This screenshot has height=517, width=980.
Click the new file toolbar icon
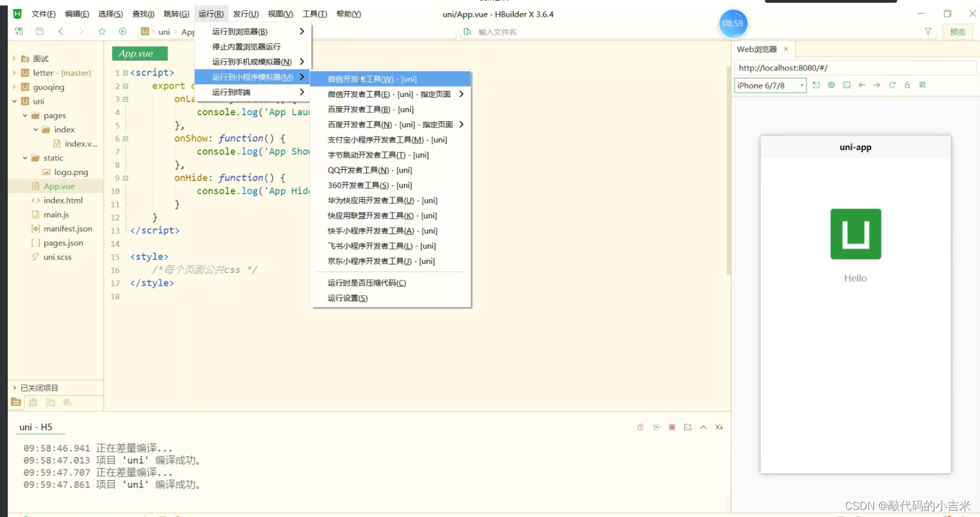point(19,31)
